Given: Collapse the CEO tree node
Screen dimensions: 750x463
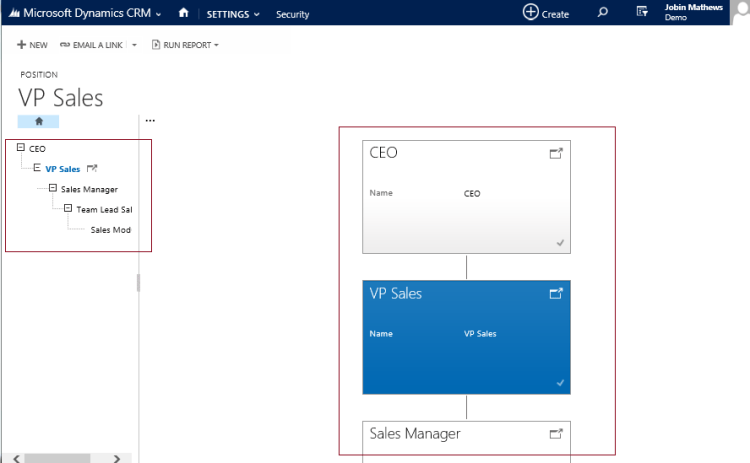Looking at the screenshot, I should click(x=21, y=148).
